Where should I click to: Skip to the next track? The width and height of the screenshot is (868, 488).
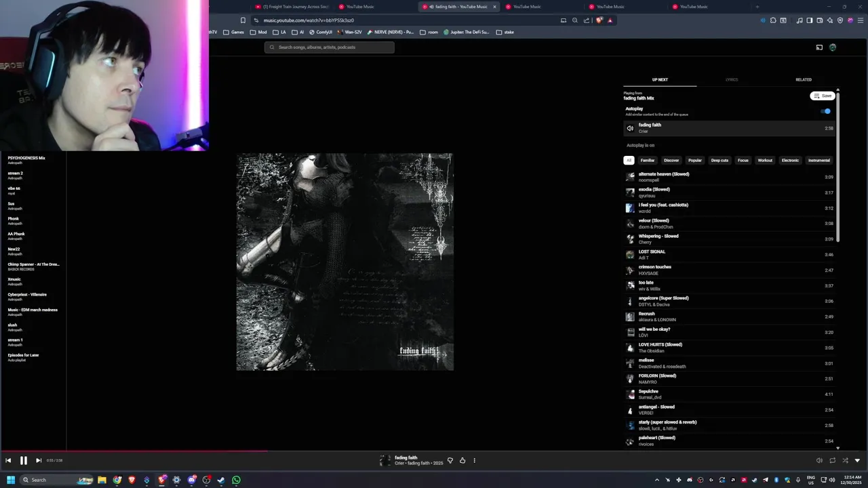click(39, 460)
